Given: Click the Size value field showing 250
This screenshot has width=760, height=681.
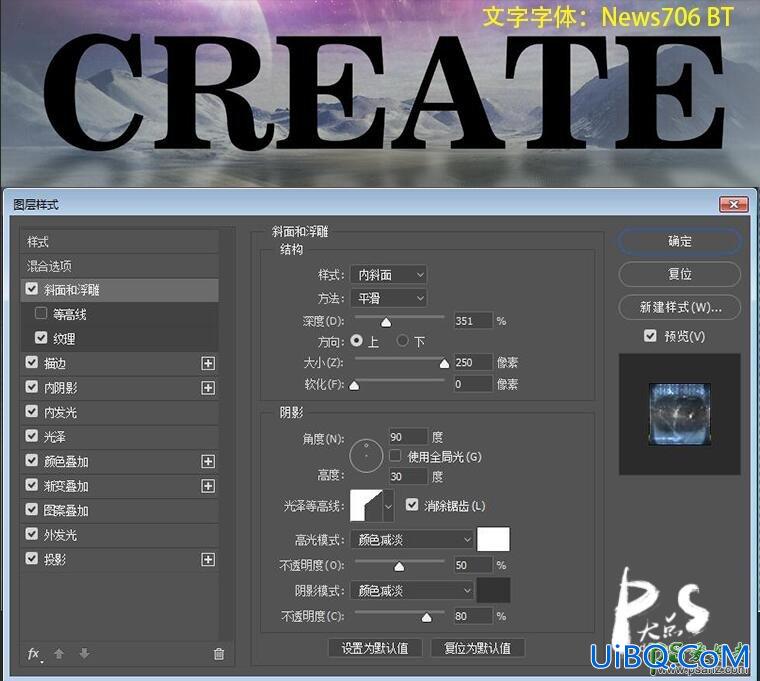Looking at the screenshot, I should point(473,362).
